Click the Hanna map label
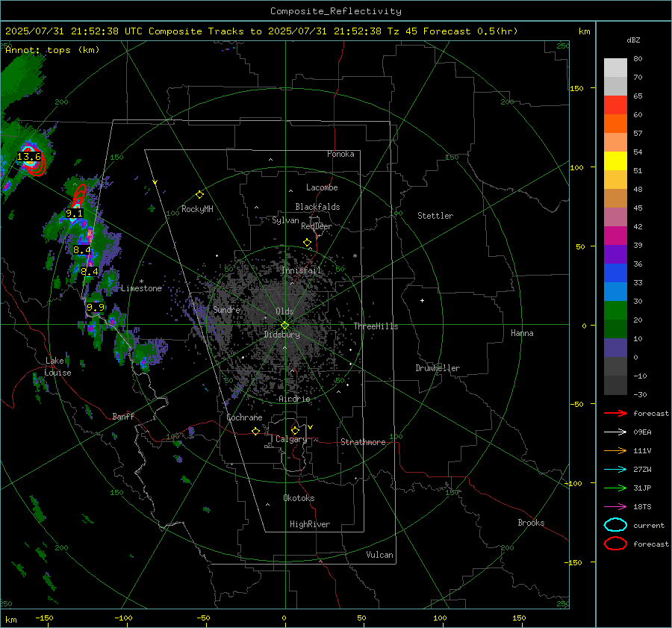The image size is (672, 628). (x=522, y=333)
